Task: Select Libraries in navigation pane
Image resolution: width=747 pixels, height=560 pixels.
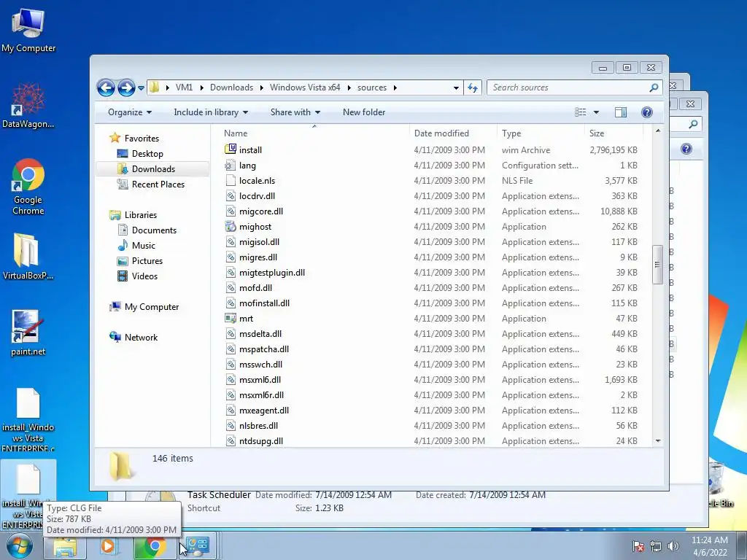Action: 141,215
